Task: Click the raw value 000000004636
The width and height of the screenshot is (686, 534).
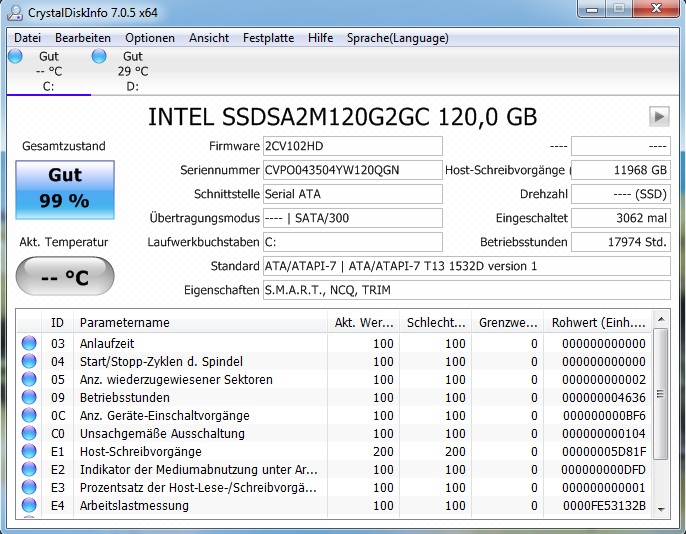Action: click(604, 398)
